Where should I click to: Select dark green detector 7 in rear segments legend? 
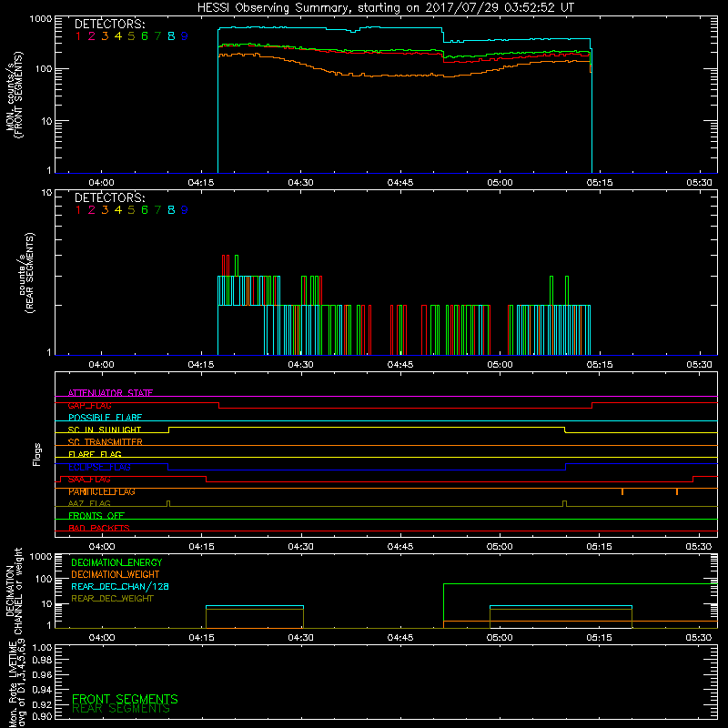157,210
